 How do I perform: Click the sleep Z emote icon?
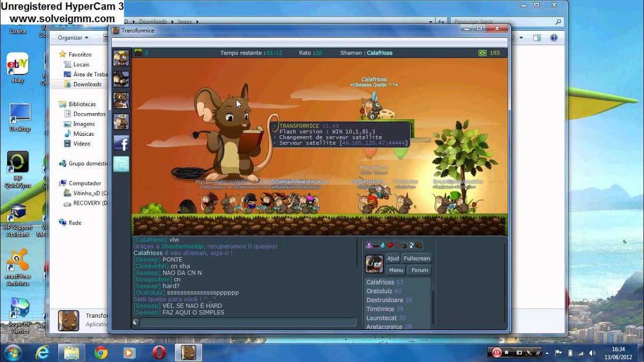click(x=411, y=245)
